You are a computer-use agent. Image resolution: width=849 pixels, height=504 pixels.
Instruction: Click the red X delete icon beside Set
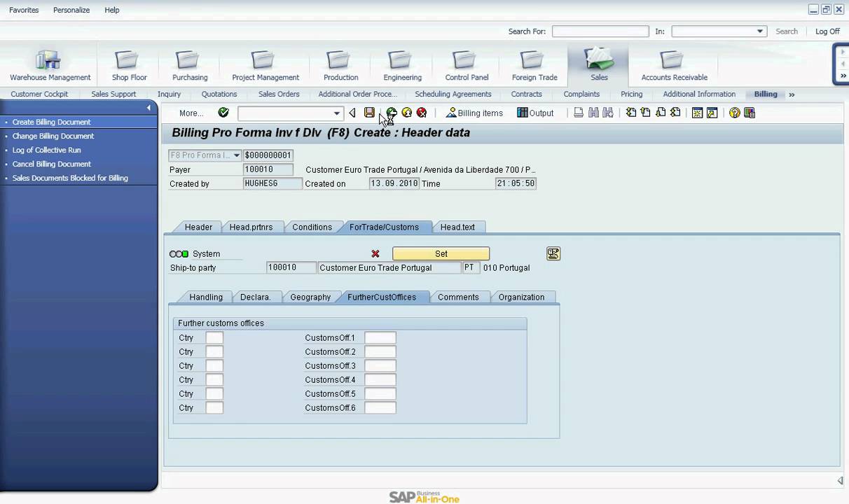tap(375, 254)
